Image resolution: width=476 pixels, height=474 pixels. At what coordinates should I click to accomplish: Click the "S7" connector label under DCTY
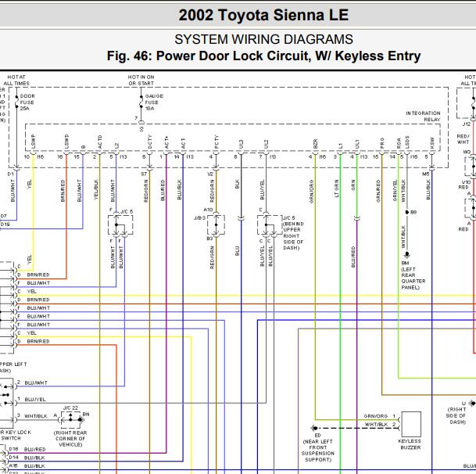(144, 174)
